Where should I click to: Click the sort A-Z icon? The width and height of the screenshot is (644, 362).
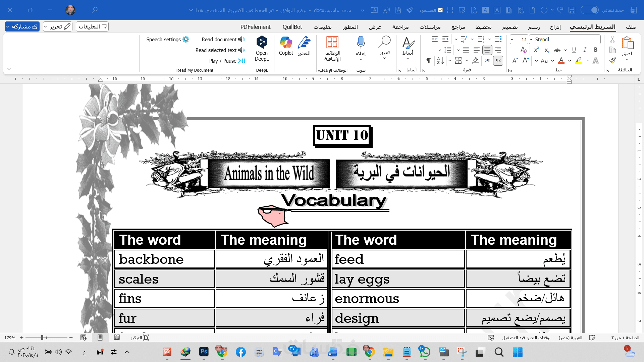(x=440, y=61)
